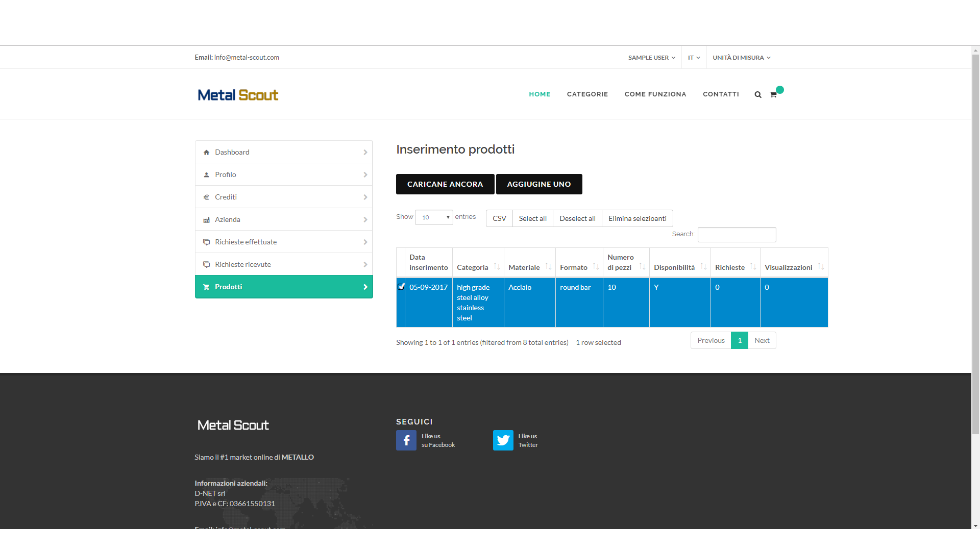This screenshot has width=980, height=551.
Task: Click the Deselect all button
Action: (x=577, y=218)
